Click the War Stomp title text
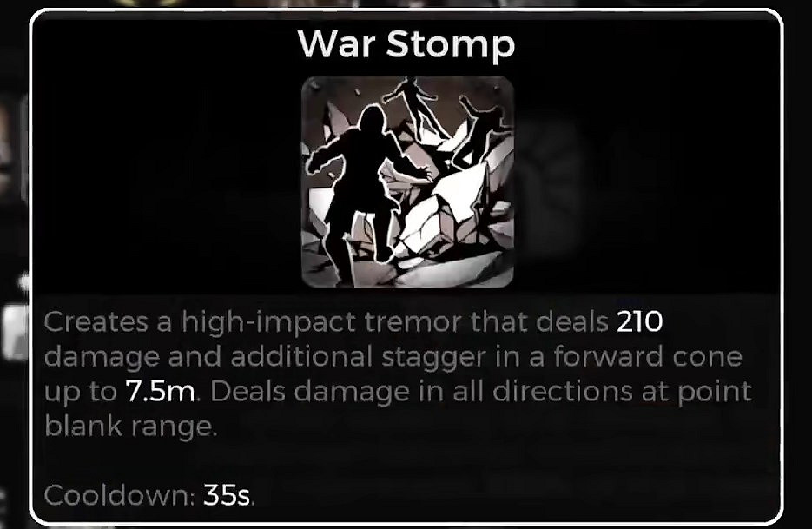This screenshot has width=812, height=529. point(406,44)
